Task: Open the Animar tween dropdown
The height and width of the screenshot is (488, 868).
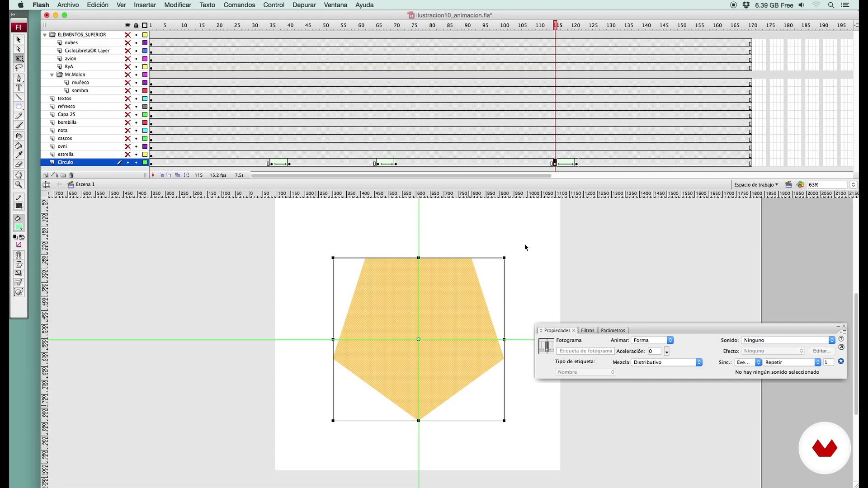Action: coord(652,340)
